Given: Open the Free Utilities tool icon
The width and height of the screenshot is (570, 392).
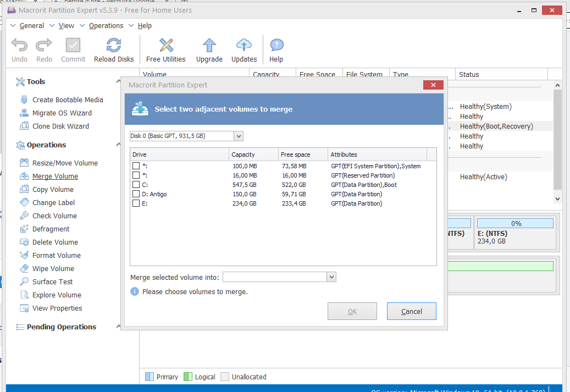Looking at the screenshot, I should tap(166, 45).
